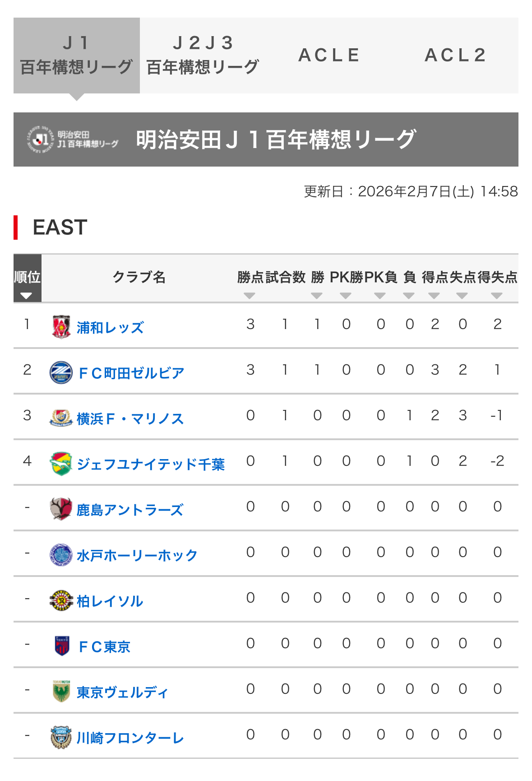
Task: Select the ACL2 tab
Action: [x=455, y=56]
